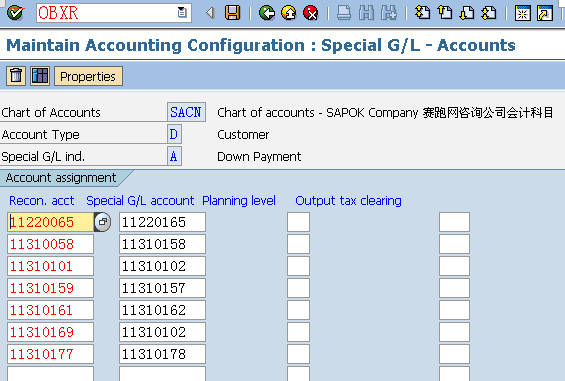
Task: Click the Down Payment description text
Action: point(259,157)
